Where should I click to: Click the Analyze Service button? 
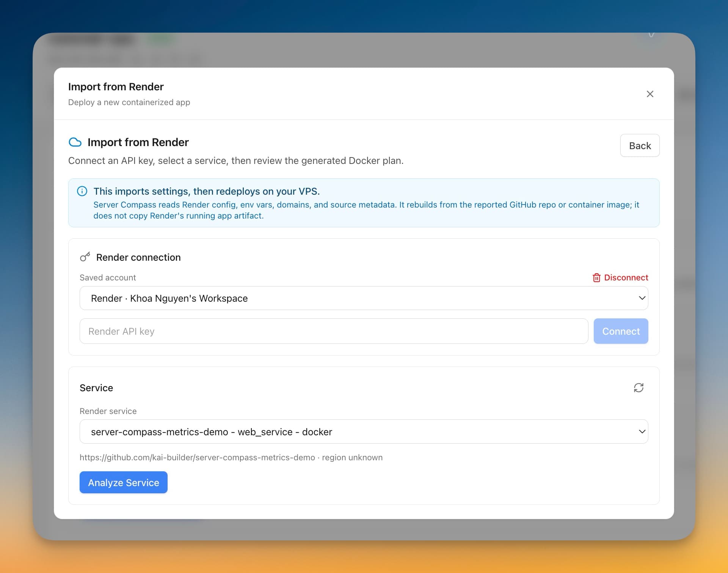[123, 482]
